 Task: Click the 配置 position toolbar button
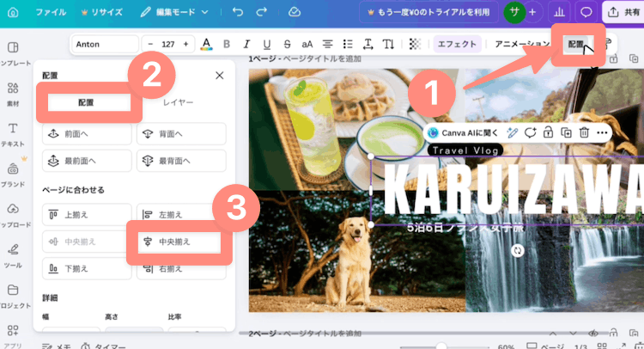coord(575,44)
